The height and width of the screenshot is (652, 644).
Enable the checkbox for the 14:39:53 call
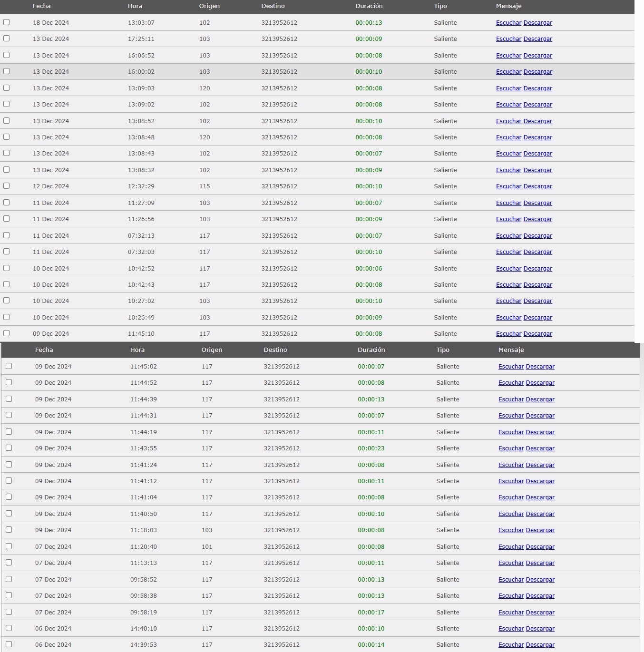click(x=9, y=644)
